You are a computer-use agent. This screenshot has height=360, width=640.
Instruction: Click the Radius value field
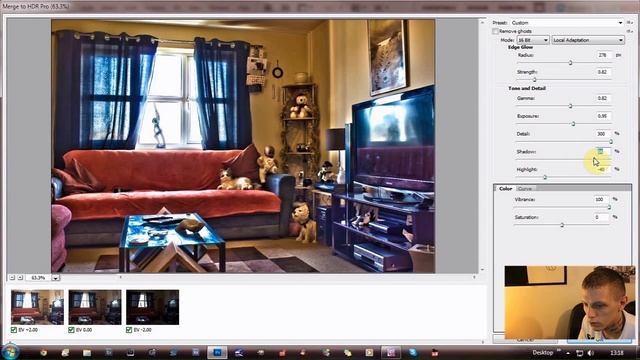click(603, 55)
